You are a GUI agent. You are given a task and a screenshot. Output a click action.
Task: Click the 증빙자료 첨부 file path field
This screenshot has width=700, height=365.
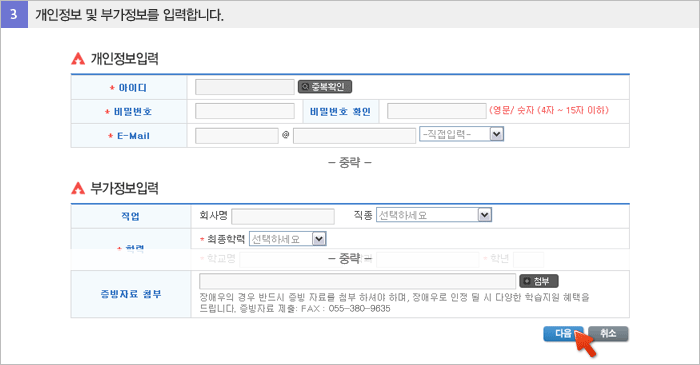[358, 281]
